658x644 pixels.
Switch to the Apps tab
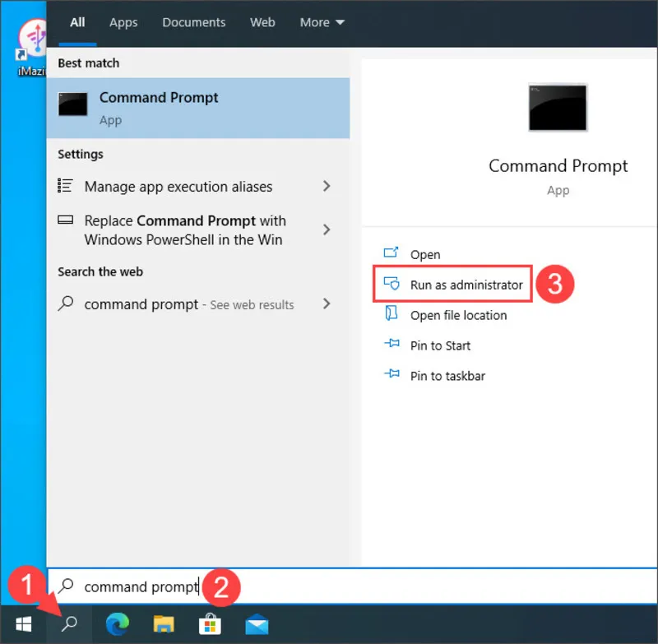pyautogui.click(x=123, y=22)
